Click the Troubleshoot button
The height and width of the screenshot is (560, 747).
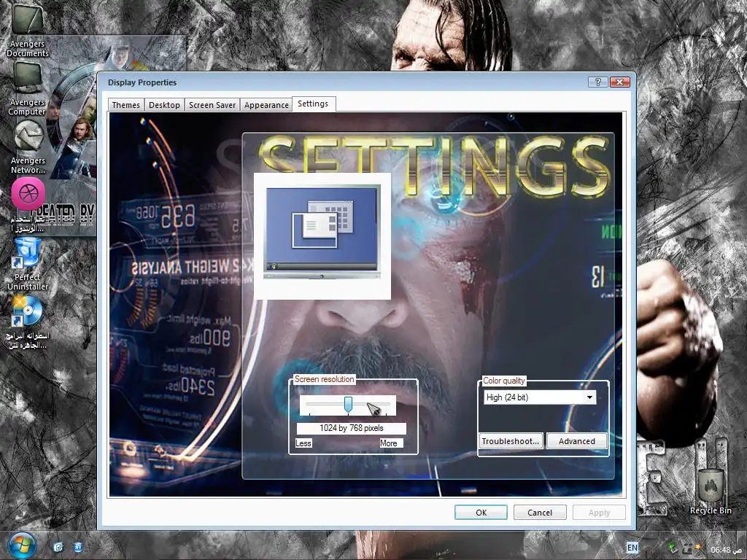coord(510,441)
